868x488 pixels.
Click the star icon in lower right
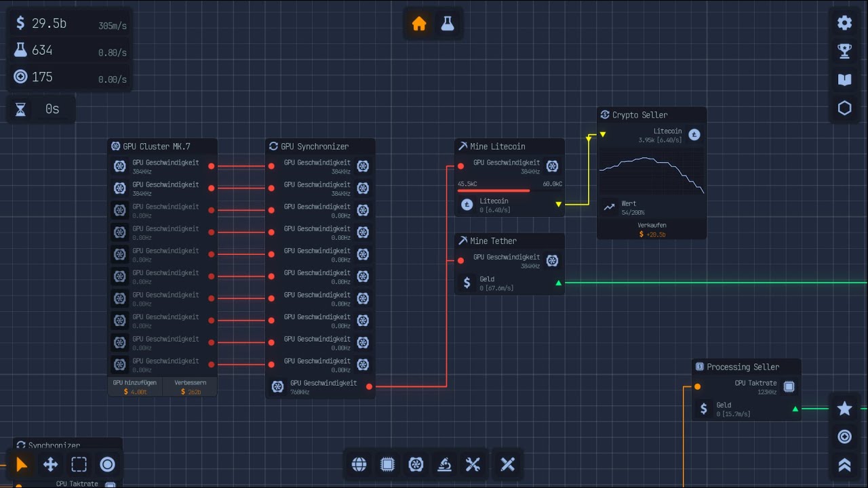pyautogui.click(x=844, y=409)
